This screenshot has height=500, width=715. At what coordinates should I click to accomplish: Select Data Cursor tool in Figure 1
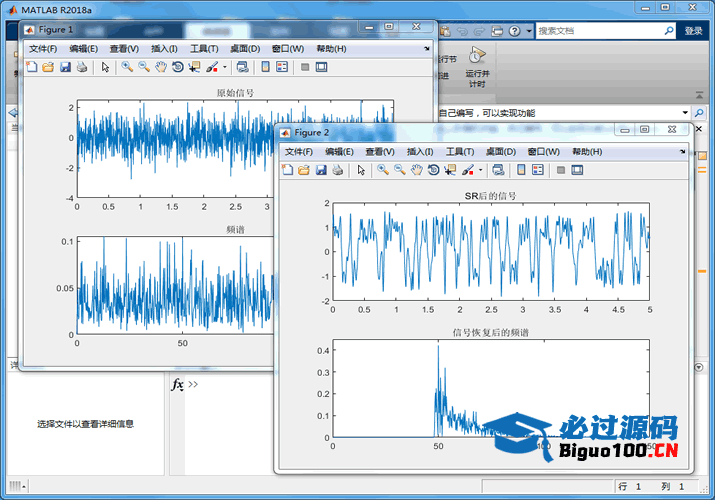click(x=195, y=67)
